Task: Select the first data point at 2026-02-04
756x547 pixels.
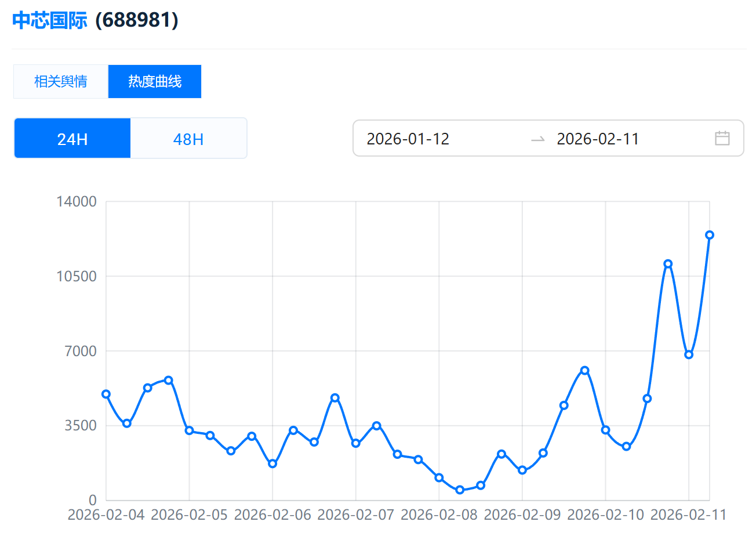Action: tap(106, 394)
